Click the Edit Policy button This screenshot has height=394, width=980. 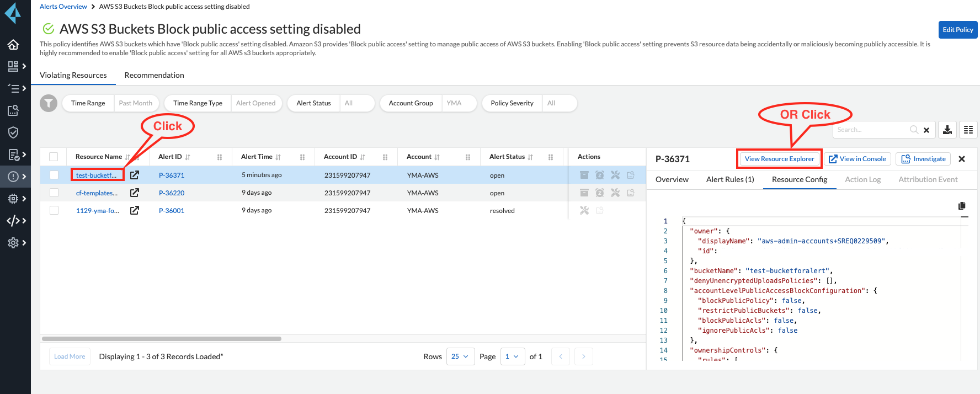957,30
